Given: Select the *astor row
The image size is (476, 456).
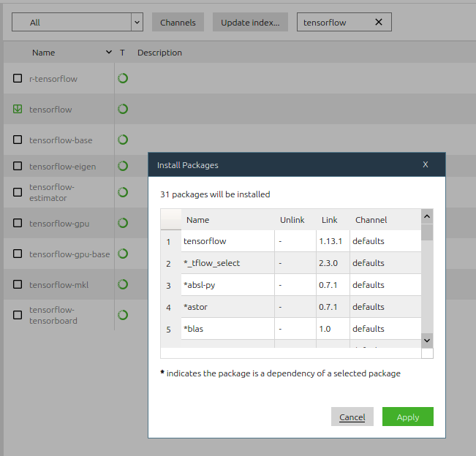Looking at the screenshot, I should (x=291, y=307).
